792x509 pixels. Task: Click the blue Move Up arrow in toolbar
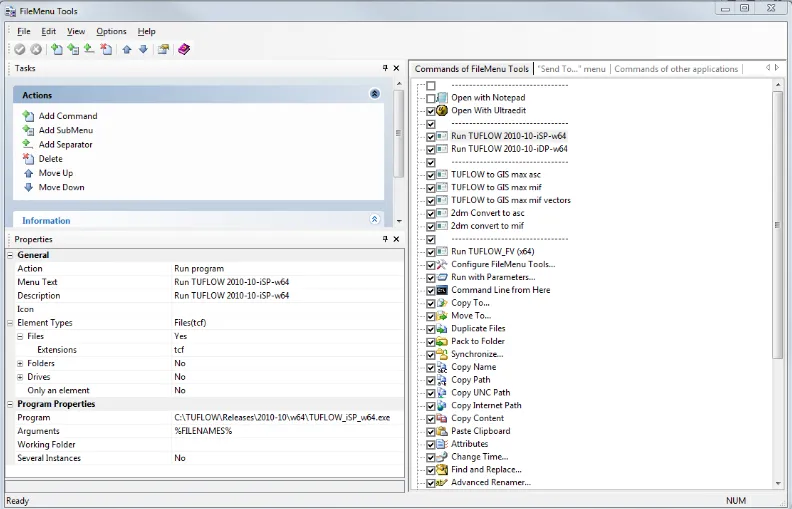(127, 49)
